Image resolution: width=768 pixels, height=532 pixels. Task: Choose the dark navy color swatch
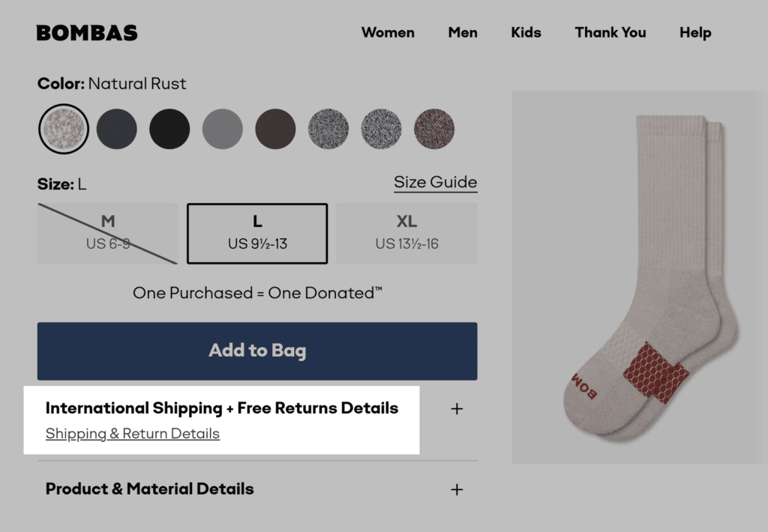[x=117, y=128]
